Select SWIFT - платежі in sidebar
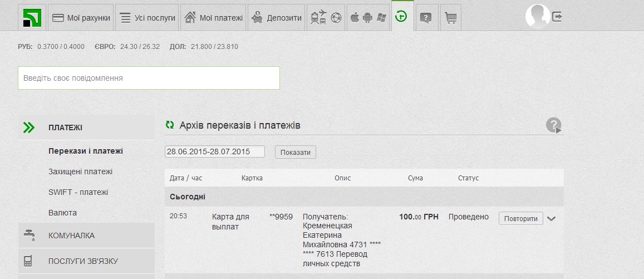Screen dimensions: 644x279 click(x=78, y=192)
